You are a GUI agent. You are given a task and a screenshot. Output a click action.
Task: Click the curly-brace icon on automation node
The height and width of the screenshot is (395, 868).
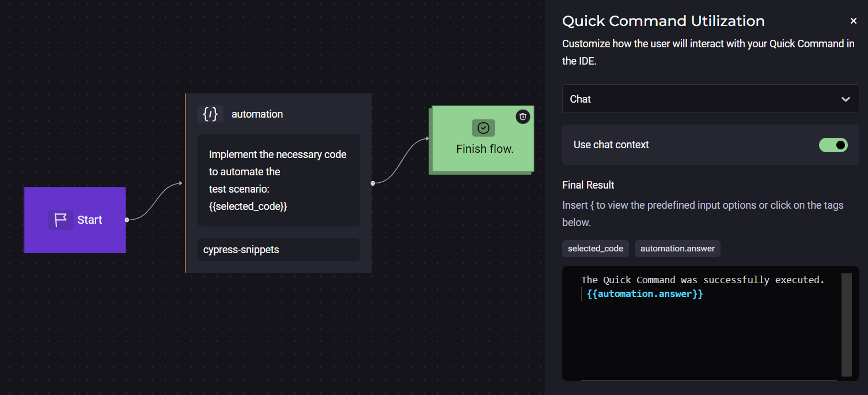[x=210, y=114]
